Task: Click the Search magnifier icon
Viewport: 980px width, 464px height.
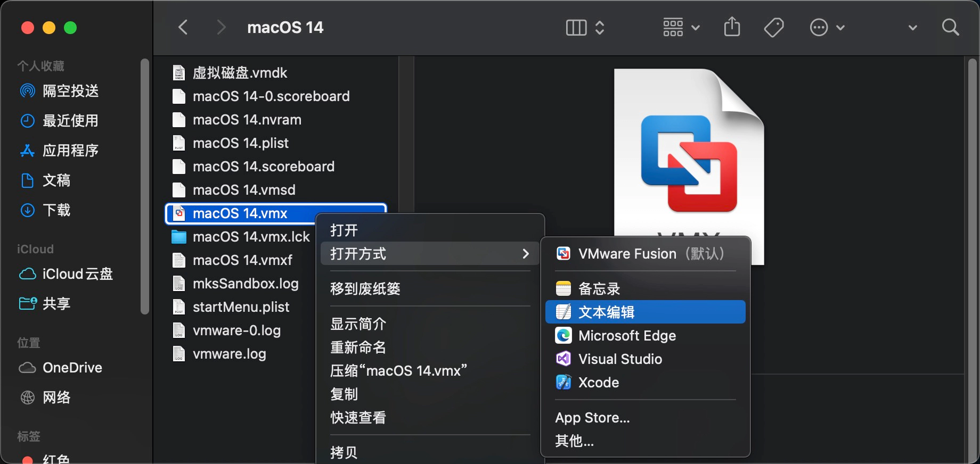Action: click(x=951, y=27)
